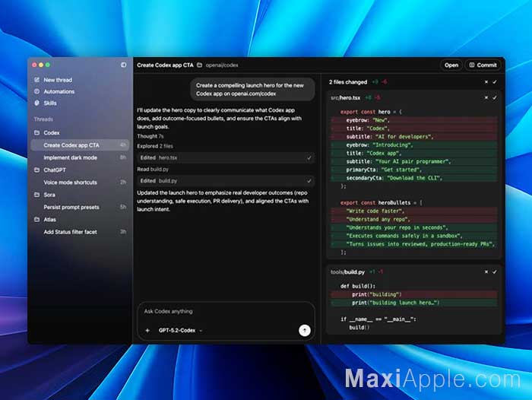
Task: Open the Implement dark mode thread
Action: [x=80, y=157]
